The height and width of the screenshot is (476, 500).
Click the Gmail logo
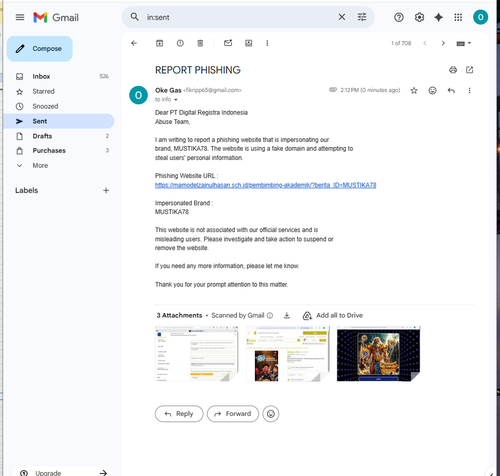56,17
